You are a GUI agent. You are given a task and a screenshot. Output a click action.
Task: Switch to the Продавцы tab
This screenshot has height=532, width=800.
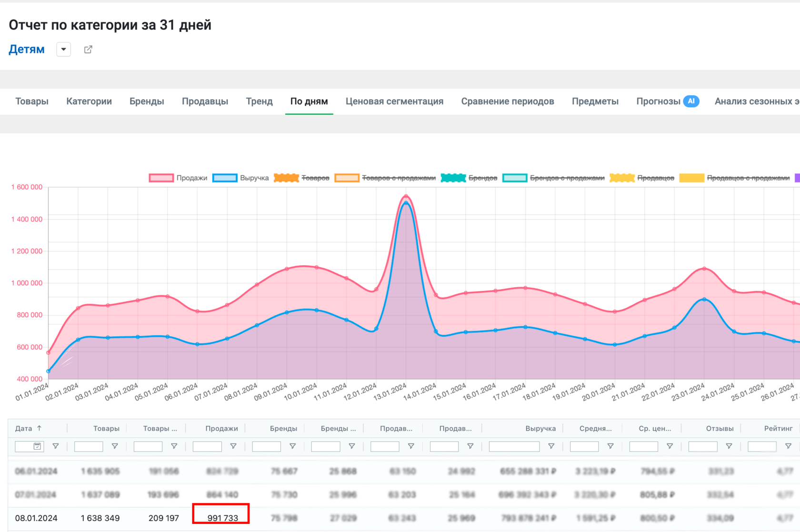point(205,101)
